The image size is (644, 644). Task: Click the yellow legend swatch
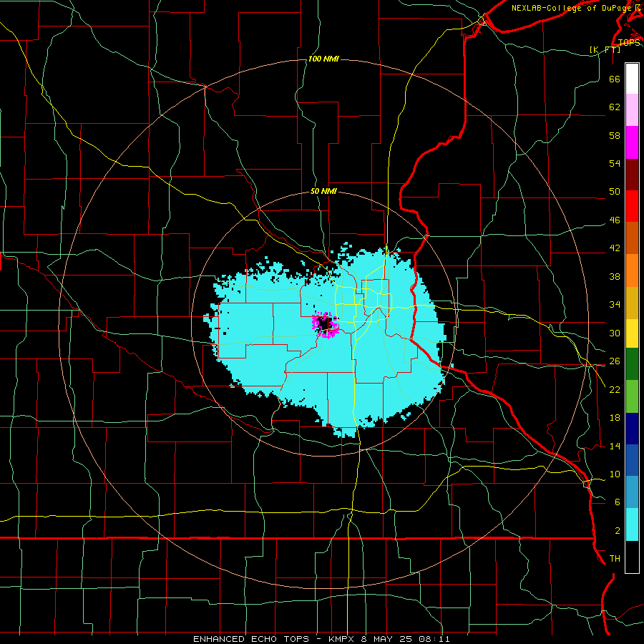coord(632,333)
